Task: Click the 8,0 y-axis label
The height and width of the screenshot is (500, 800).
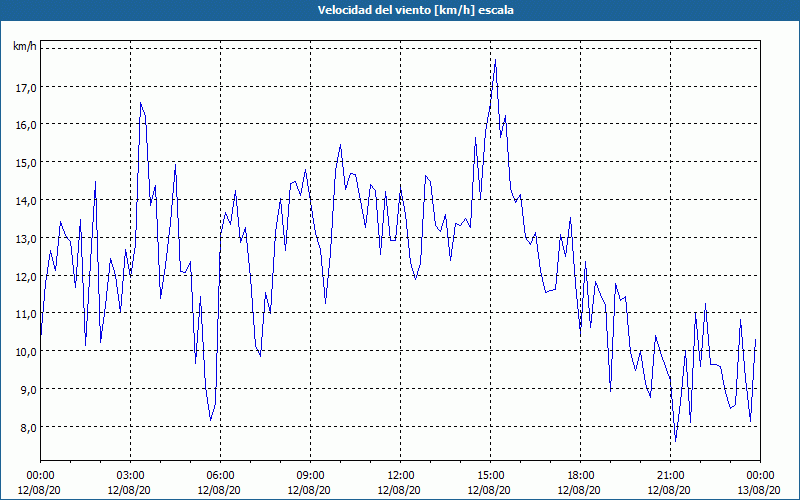Action: coord(28,428)
